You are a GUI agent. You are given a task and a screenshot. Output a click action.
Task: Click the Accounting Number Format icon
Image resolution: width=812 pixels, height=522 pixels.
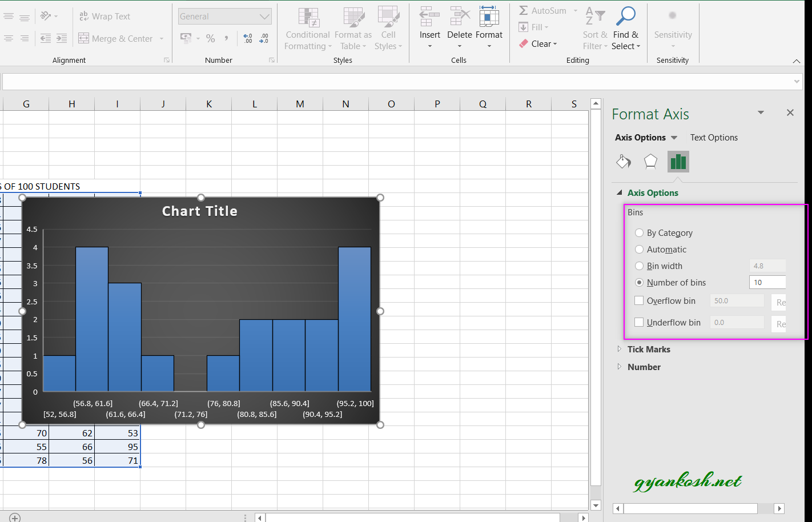click(x=186, y=38)
